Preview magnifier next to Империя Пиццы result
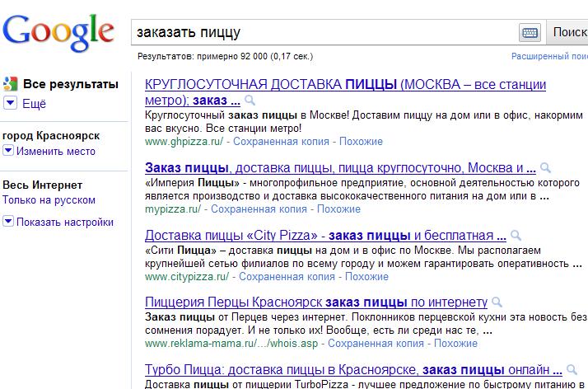Viewport: 588px width, 389px height. tap(546, 167)
